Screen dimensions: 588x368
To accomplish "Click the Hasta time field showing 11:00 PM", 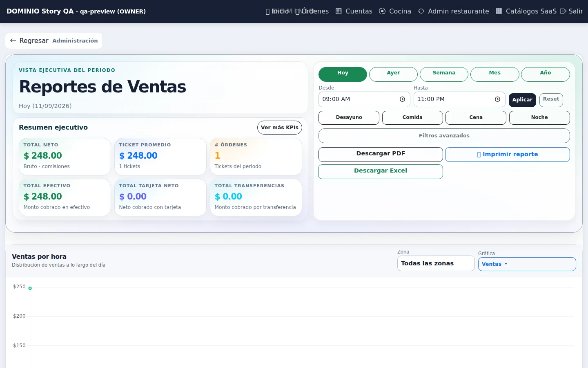I will [x=459, y=99].
